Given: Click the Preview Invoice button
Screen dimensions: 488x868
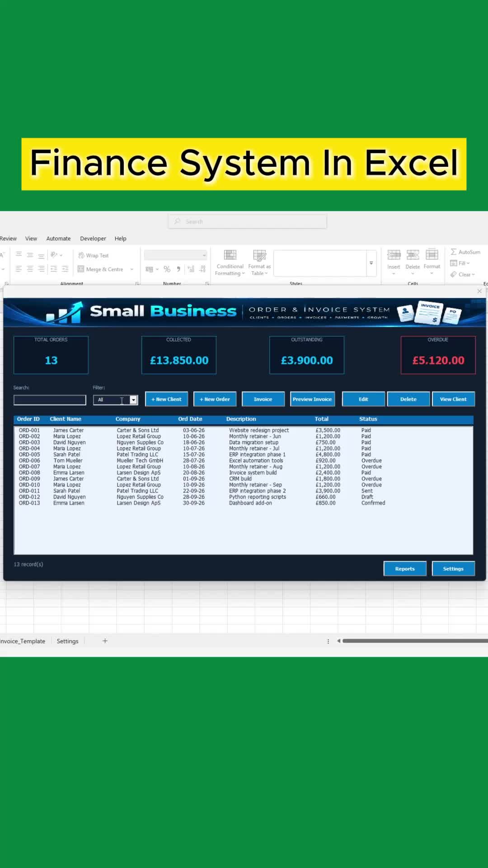Looking at the screenshot, I should [312, 399].
